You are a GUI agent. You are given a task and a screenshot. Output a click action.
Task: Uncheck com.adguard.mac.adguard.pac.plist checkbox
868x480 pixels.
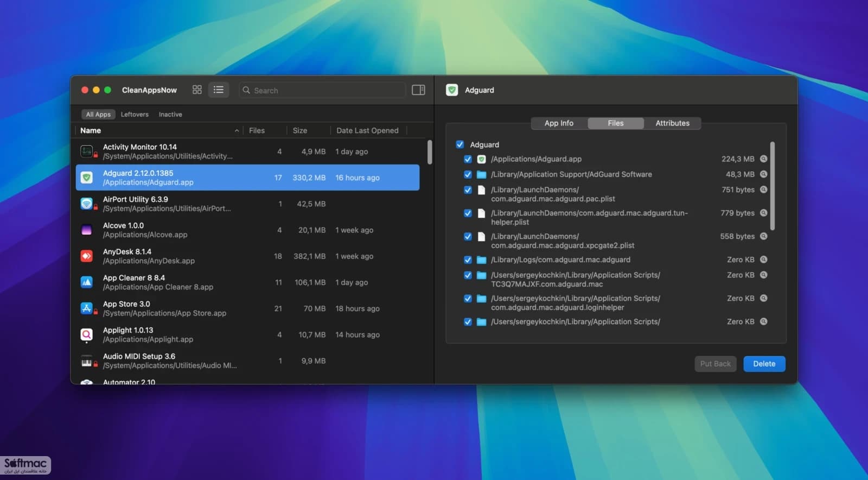coord(468,190)
